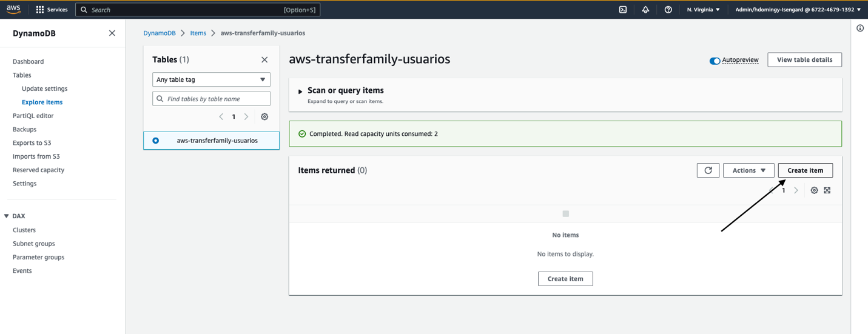The height and width of the screenshot is (334, 868).
Task: Open AWS CloudShell terminal icon
Action: tap(622, 10)
